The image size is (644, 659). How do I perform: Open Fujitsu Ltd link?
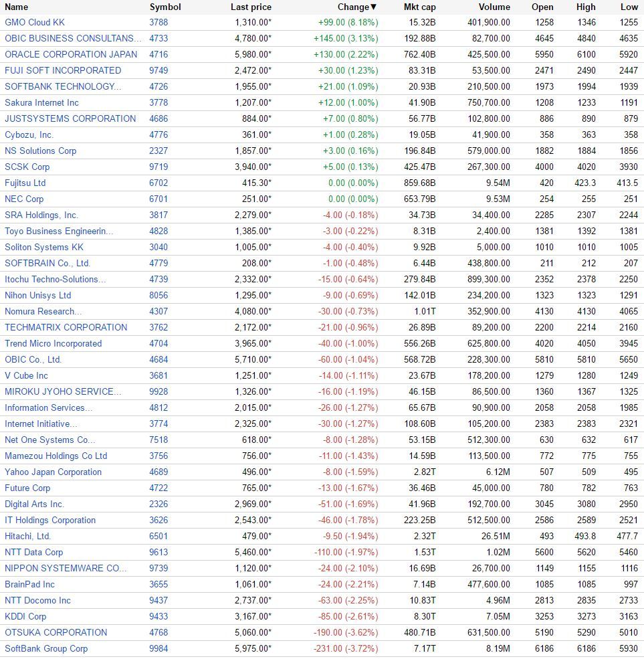pyautogui.click(x=25, y=183)
